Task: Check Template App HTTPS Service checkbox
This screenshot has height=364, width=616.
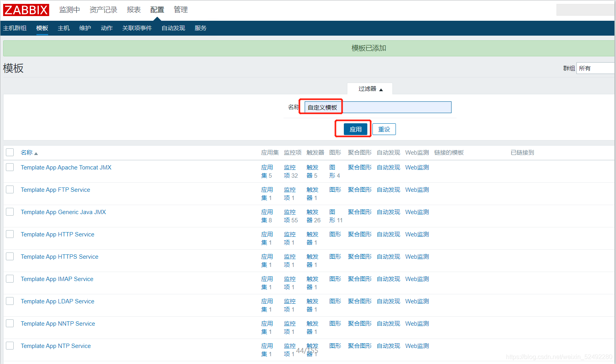Action: point(10,256)
